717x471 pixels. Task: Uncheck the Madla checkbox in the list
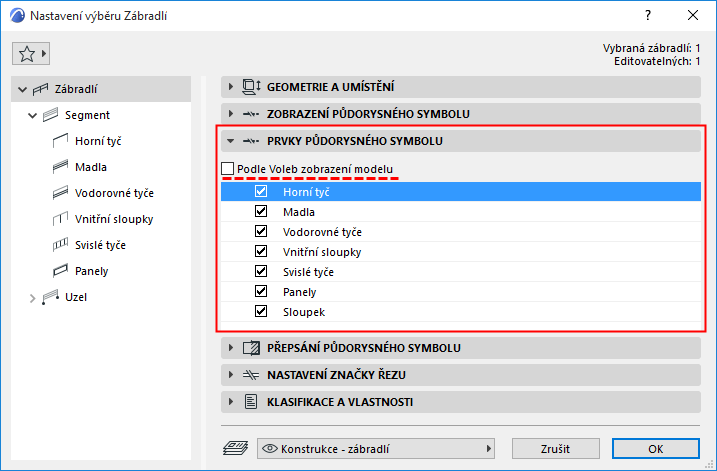point(262,211)
